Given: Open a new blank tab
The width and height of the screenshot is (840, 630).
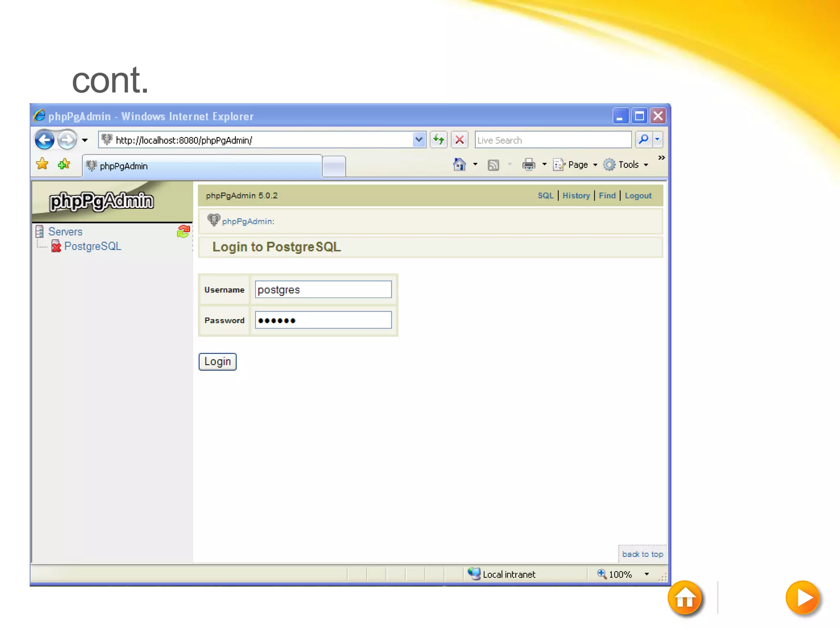Looking at the screenshot, I should [334, 167].
